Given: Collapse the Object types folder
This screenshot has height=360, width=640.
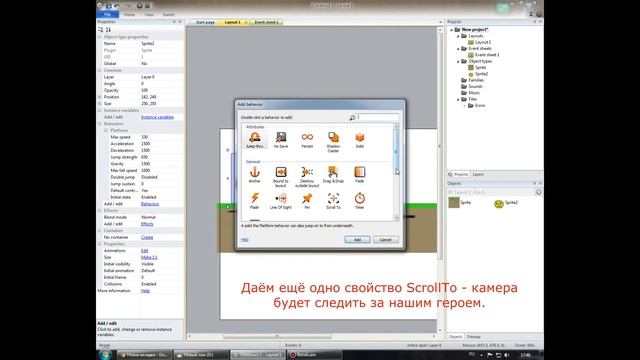Looking at the screenshot, I should tap(458, 61).
